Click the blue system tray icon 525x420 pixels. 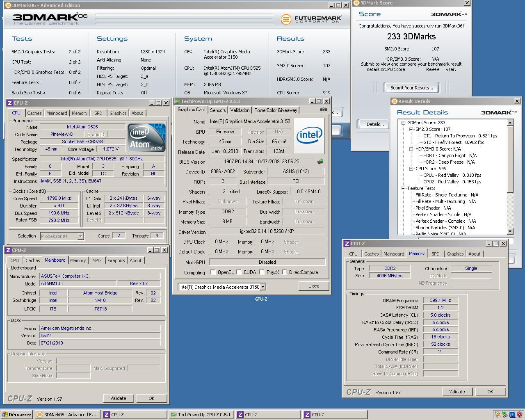[511, 415]
